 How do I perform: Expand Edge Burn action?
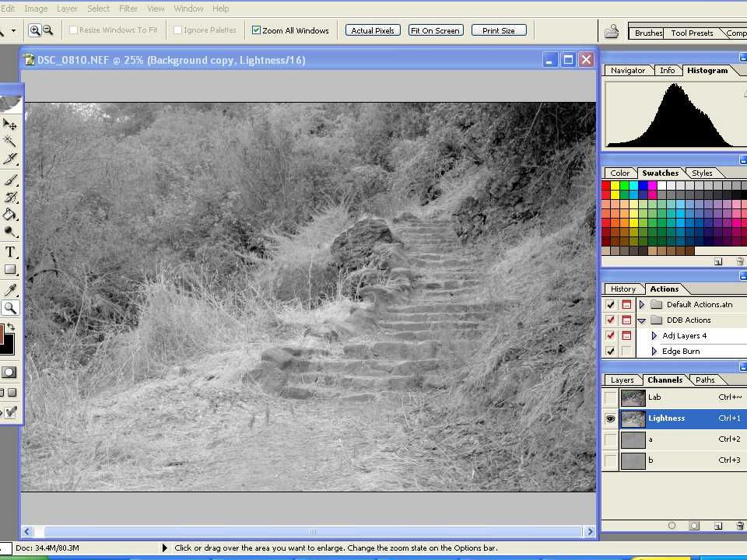coord(654,351)
